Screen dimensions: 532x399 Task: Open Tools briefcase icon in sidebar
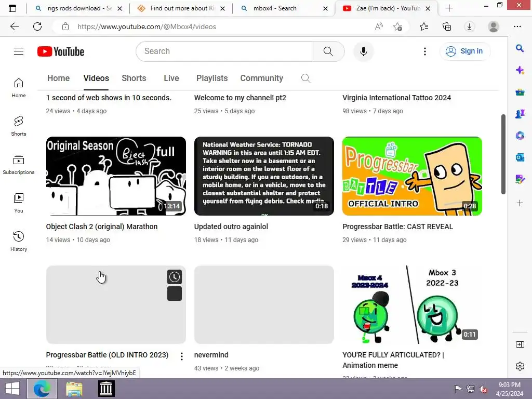[520, 92]
